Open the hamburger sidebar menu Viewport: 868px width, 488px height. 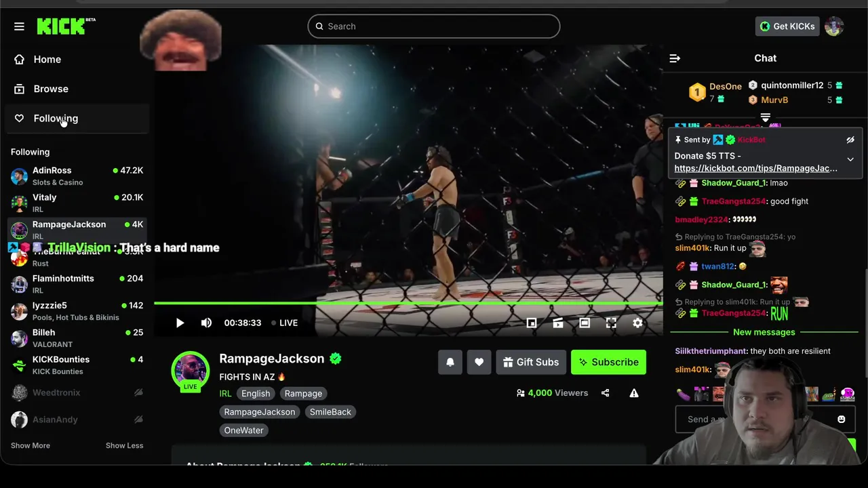(19, 26)
